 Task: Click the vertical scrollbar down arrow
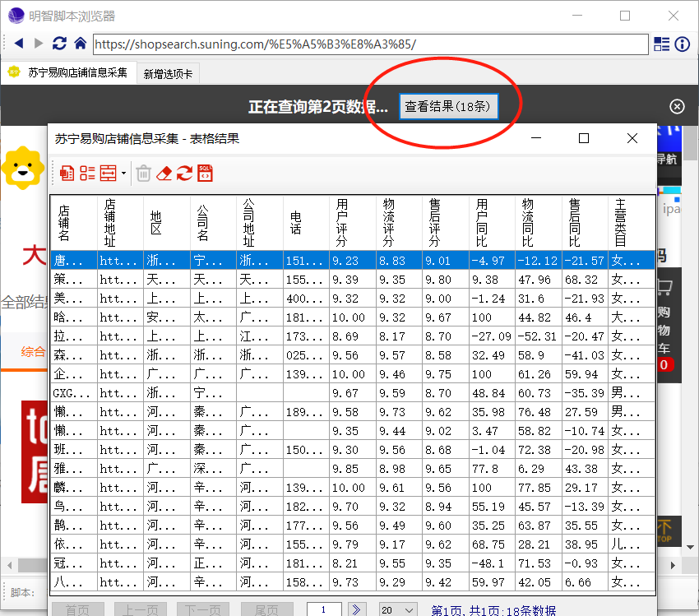click(x=690, y=547)
